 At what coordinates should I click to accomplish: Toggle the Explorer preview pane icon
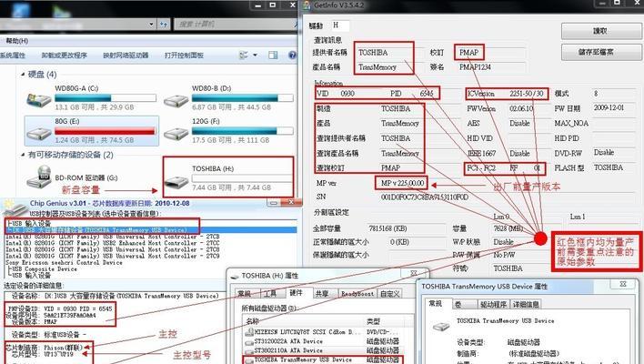273,55
